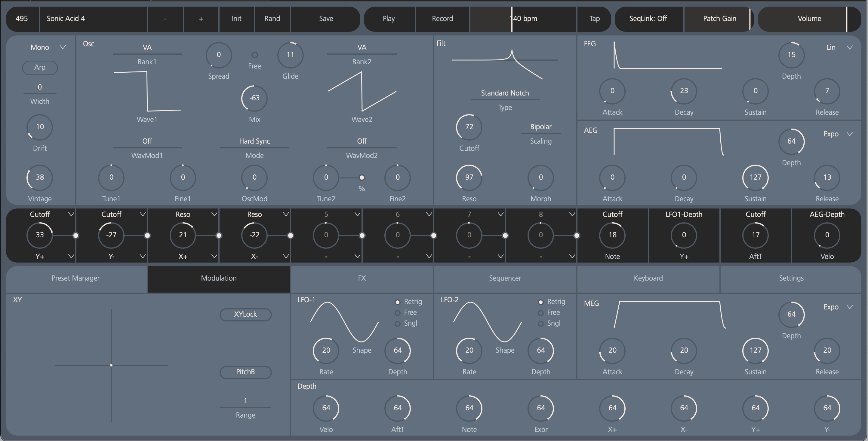Click the Wave1 square waveform display
Image resolution: width=868 pixels, height=441 pixels.
point(147,91)
